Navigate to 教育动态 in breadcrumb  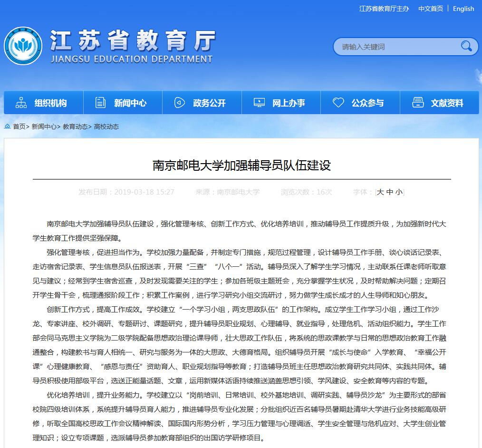coord(75,127)
